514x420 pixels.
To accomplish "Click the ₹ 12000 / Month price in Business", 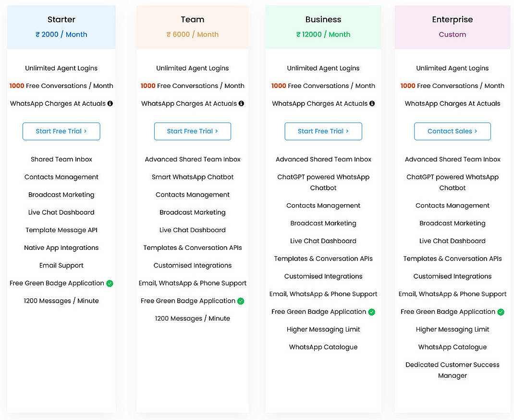I will click(323, 34).
